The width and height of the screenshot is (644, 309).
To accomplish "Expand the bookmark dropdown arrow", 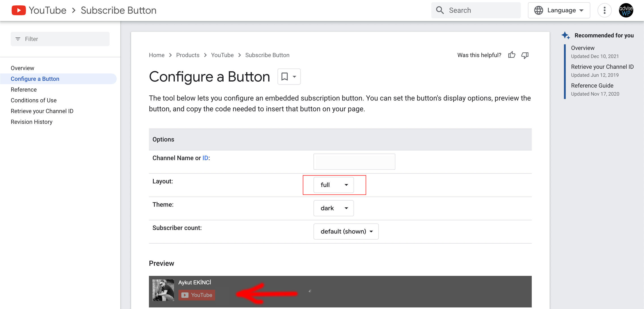I will 294,76.
